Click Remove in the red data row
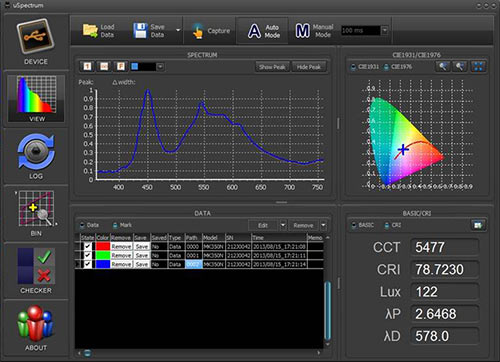This screenshot has width=500, height=362. coord(121,246)
